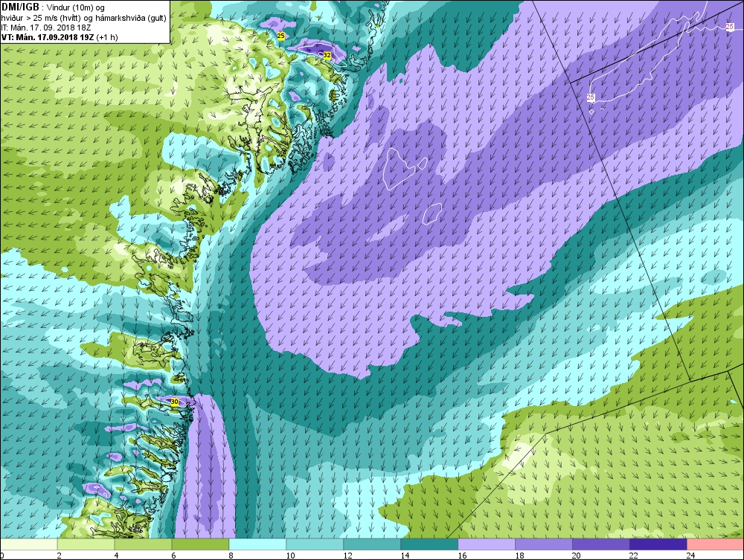
Task: Click the legend scale number 14
Action: click(x=405, y=556)
